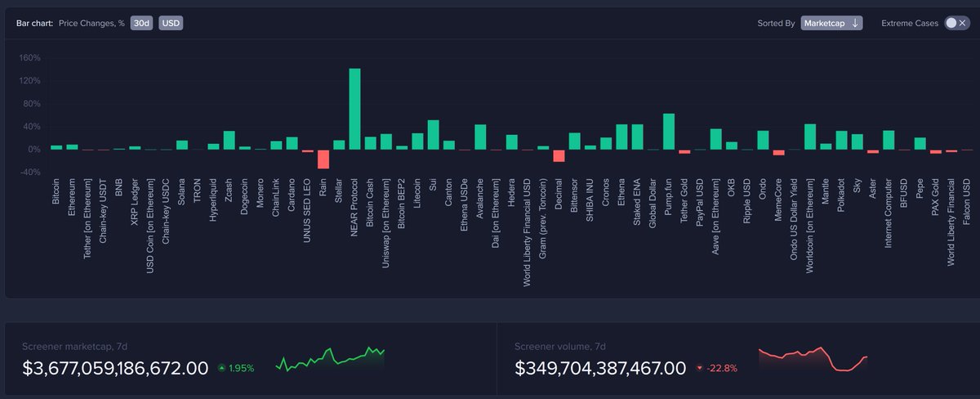Image resolution: width=980 pixels, height=399 pixels.
Task: Click the tall NEAR Protocol bar
Action: [x=354, y=109]
